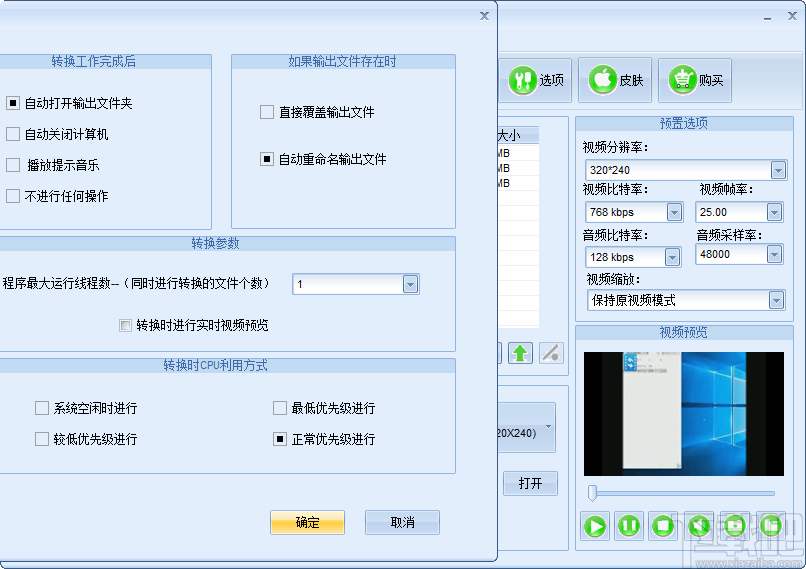Toggle 自动打开输出文件夹 checkbox

pyautogui.click(x=13, y=103)
